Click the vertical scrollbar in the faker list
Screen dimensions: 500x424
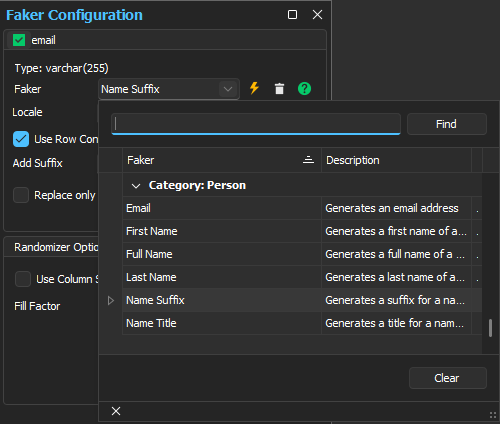pyautogui.click(x=490, y=328)
